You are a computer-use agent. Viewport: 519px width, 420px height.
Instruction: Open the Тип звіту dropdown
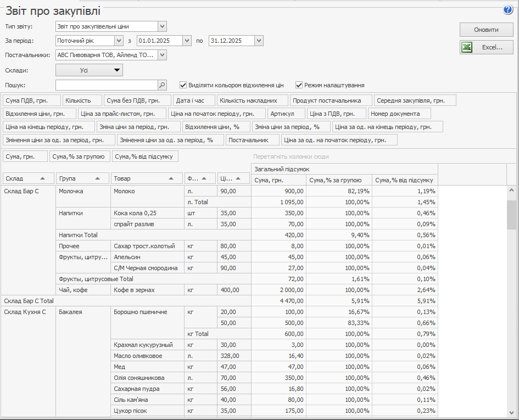(162, 26)
